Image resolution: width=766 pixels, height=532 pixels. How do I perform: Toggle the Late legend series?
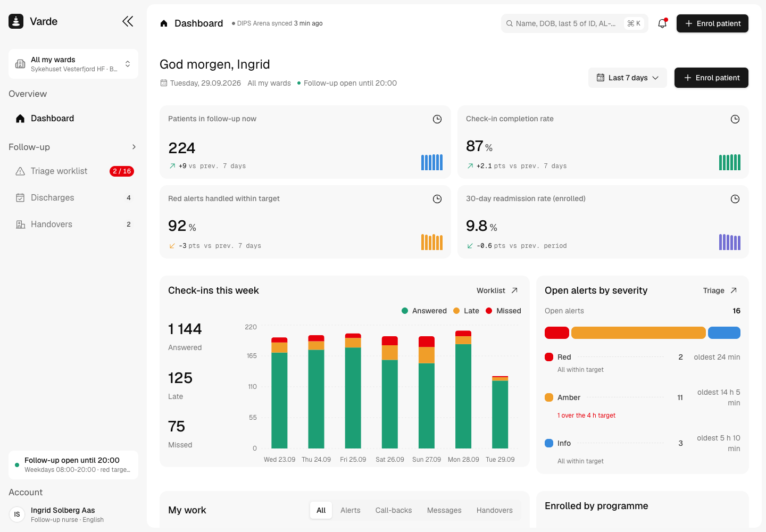(x=466, y=311)
